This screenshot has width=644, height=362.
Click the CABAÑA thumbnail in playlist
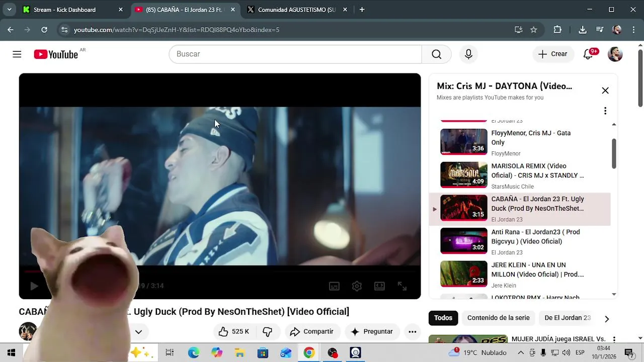pos(464,208)
